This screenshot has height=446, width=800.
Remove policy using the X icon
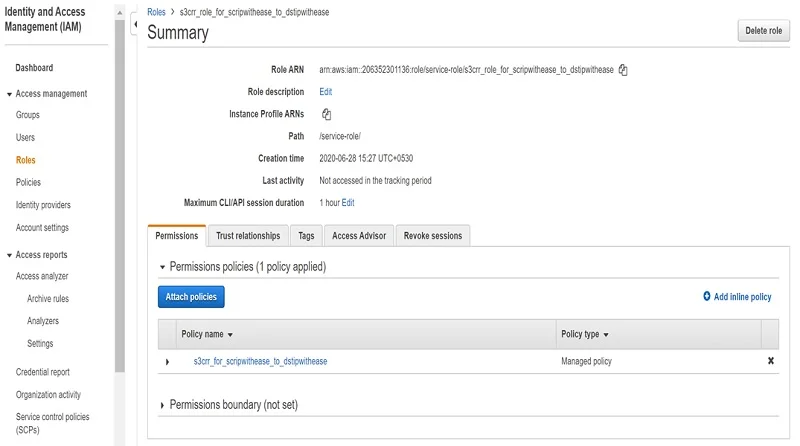pos(770,361)
